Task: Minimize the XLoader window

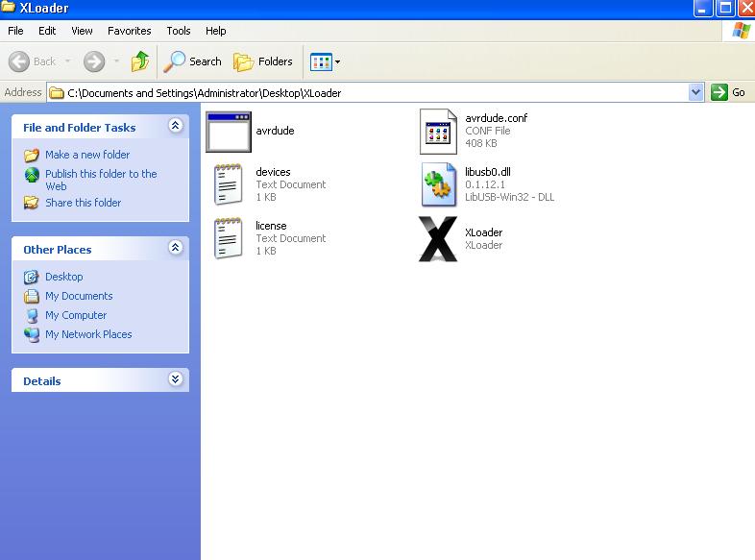Action: tap(703, 9)
